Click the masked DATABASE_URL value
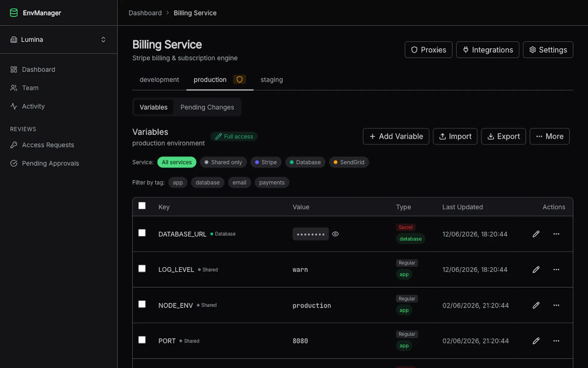The width and height of the screenshot is (588, 368). [x=311, y=234]
